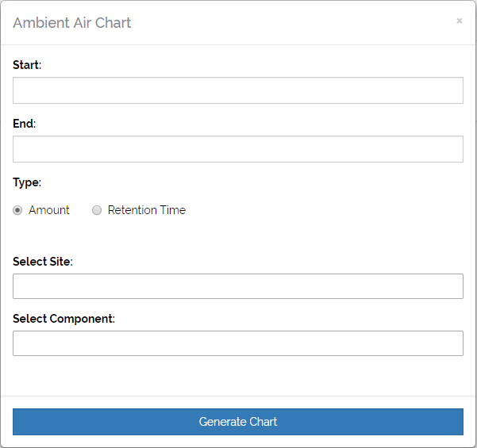The height and width of the screenshot is (448, 477).
Task: Open the Select Component dropdown field
Action: (x=238, y=343)
